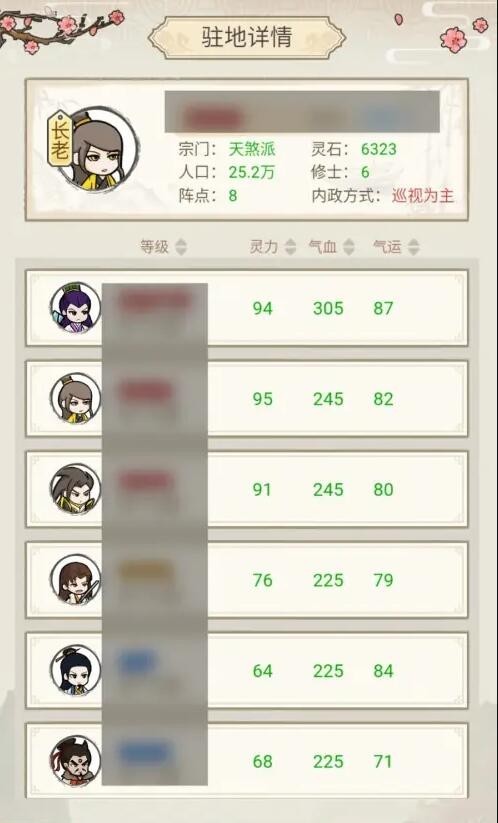Tap the elder (长老) portrait avatar
Viewport: 498px width, 823px height.
[x=98, y=149]
